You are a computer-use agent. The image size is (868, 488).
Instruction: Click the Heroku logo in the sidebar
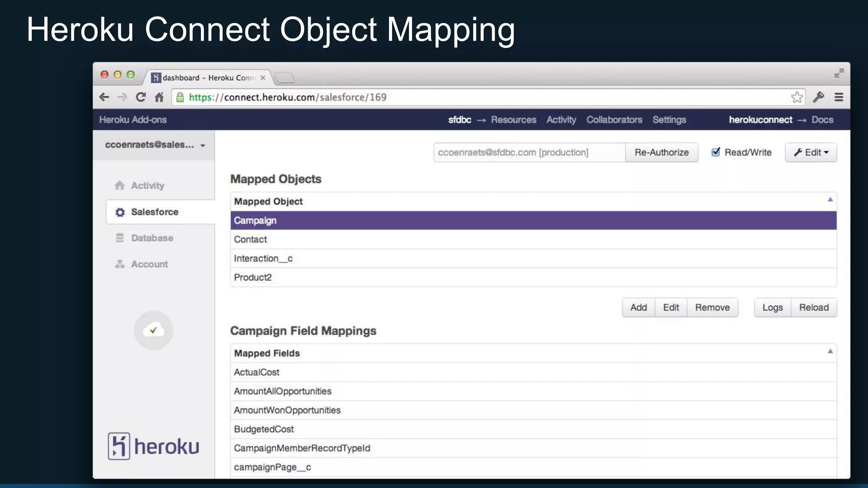pos(153,446)
